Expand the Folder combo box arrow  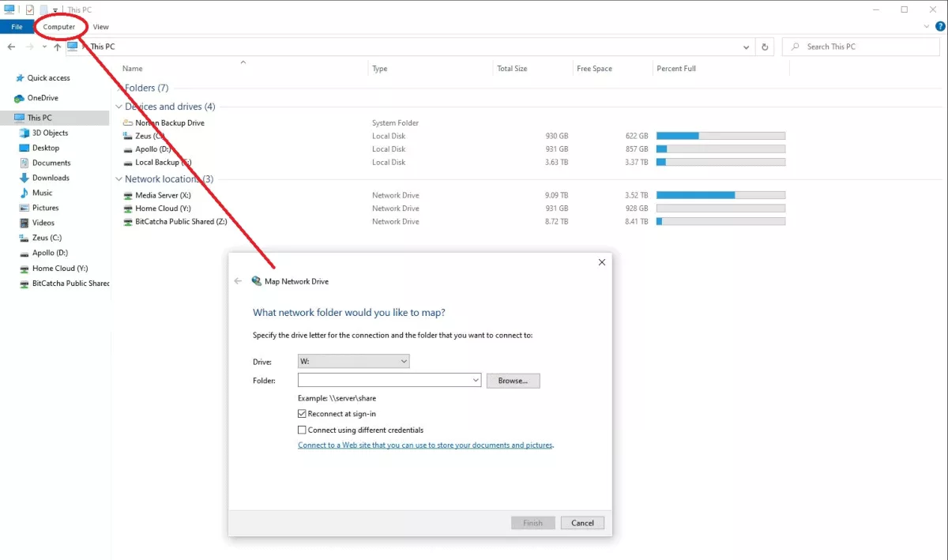(x=476, y=381)
